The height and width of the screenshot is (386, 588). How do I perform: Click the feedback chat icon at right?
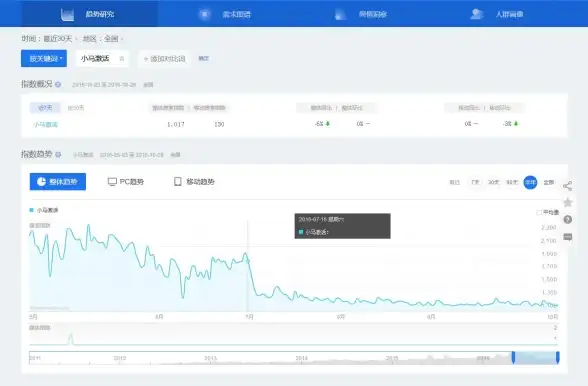click(568, 237)
